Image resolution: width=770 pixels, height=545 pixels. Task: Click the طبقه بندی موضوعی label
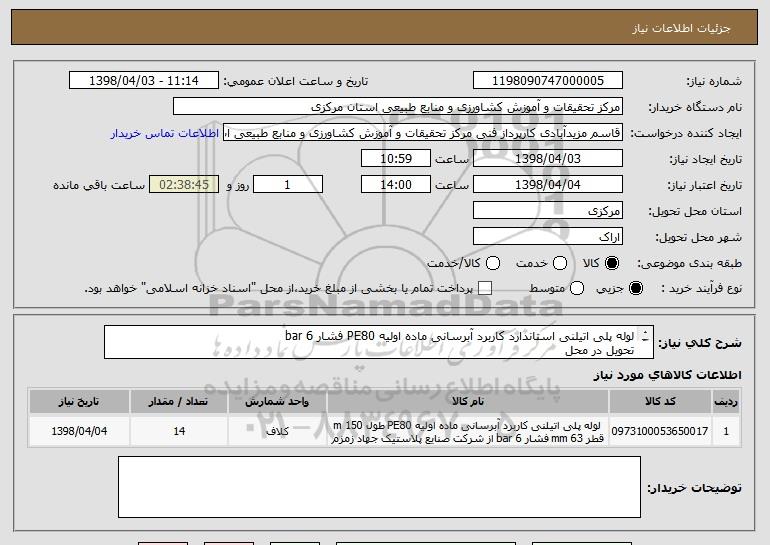[689, 264]
